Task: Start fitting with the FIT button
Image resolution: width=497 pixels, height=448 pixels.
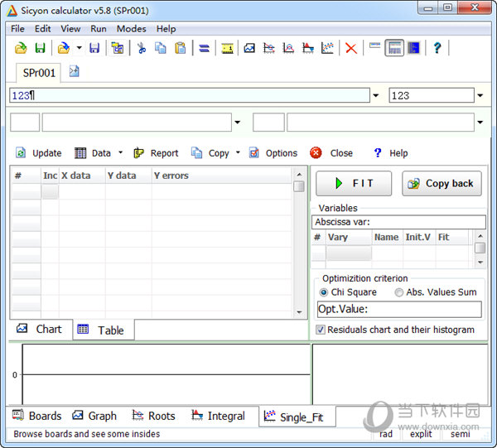Action: tap(354, 184)
